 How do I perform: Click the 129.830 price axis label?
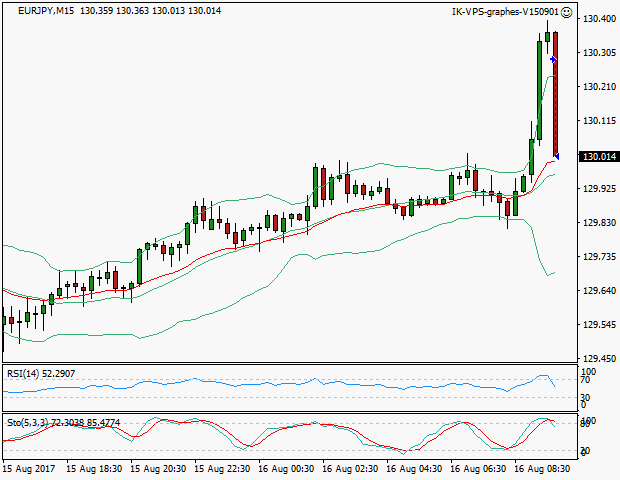coord(598,223)
